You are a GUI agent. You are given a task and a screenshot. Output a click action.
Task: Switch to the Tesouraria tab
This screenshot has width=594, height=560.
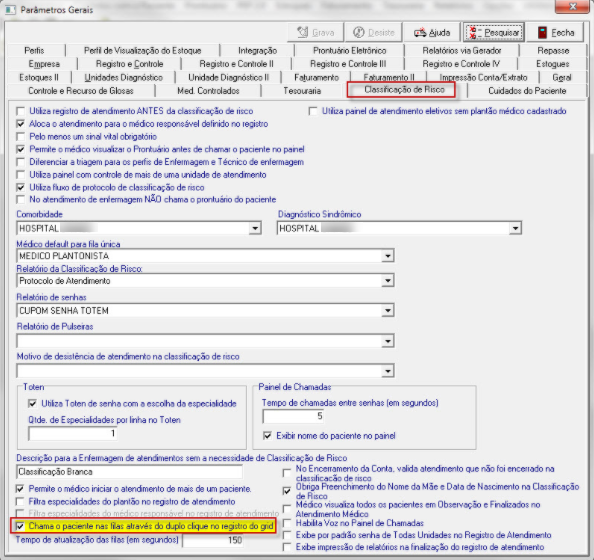302,91
